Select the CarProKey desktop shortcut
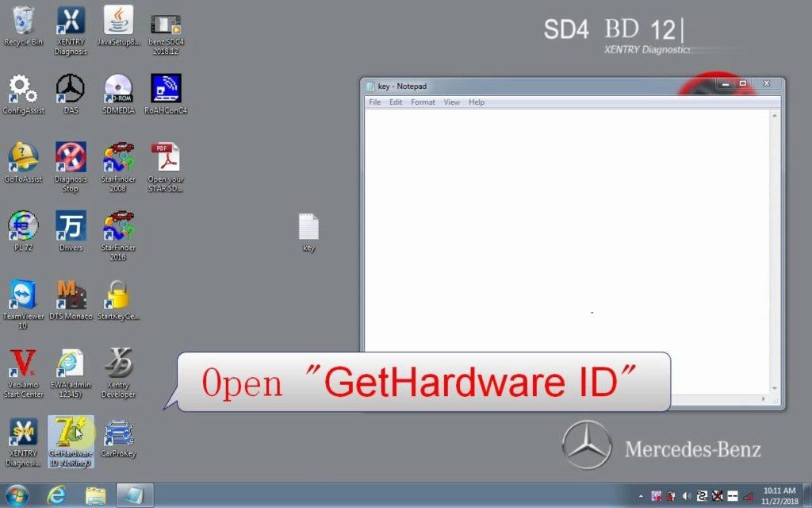The width and height of the screenshot is (812, 508). 118,438
